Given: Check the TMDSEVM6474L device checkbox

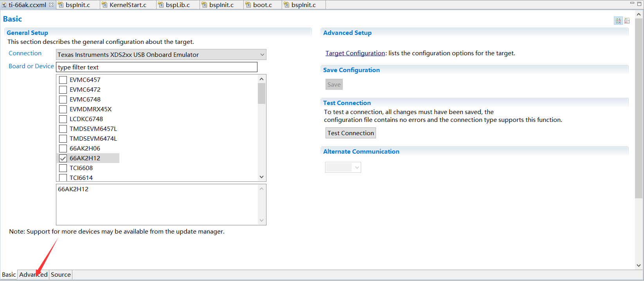Looking at the screenshot, I should click(x=63, y=138).
